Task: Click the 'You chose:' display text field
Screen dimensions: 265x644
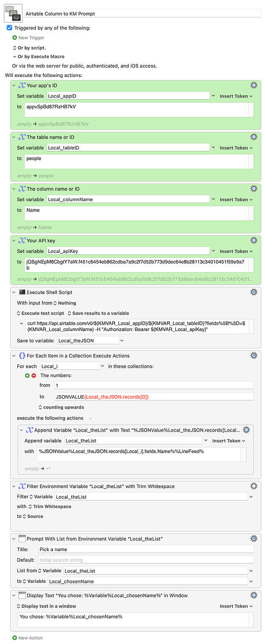Action: point(136,620)
